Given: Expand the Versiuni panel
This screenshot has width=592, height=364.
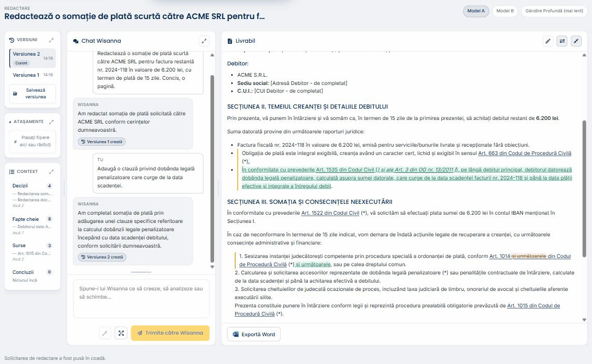Looking at the screenshot, I should pos(51,40).
